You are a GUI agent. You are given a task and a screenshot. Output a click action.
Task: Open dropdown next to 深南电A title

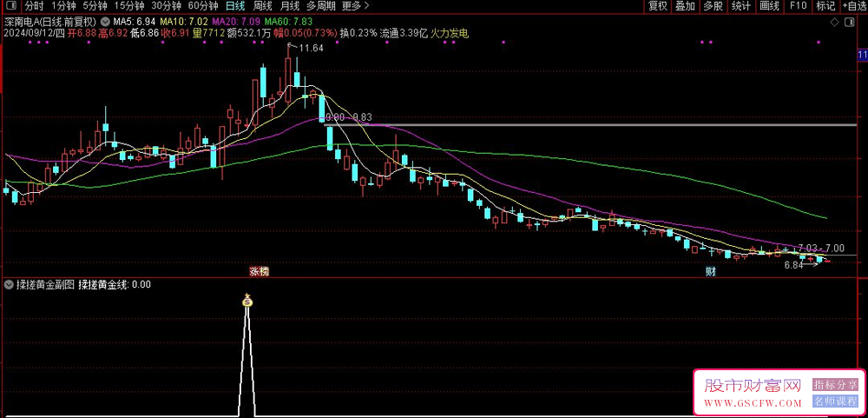coord(105,22)
